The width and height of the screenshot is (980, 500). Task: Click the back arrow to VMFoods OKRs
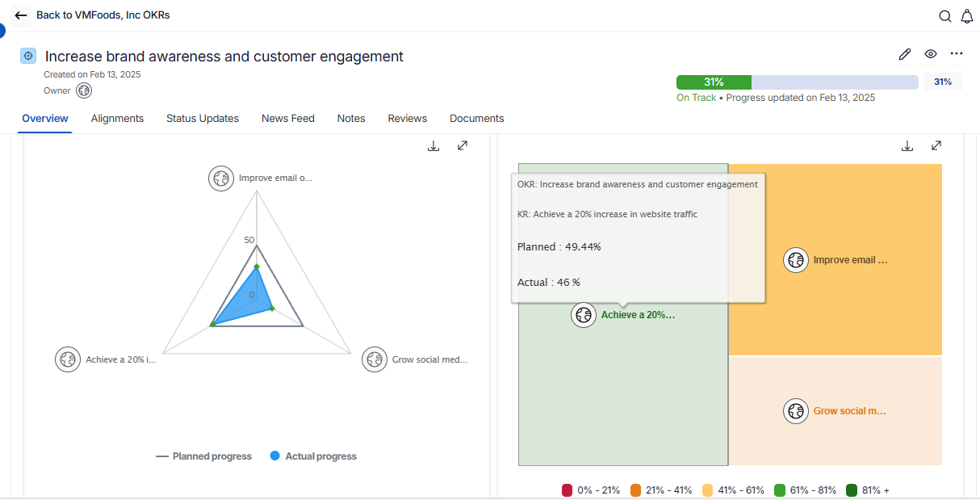point(21,15)
